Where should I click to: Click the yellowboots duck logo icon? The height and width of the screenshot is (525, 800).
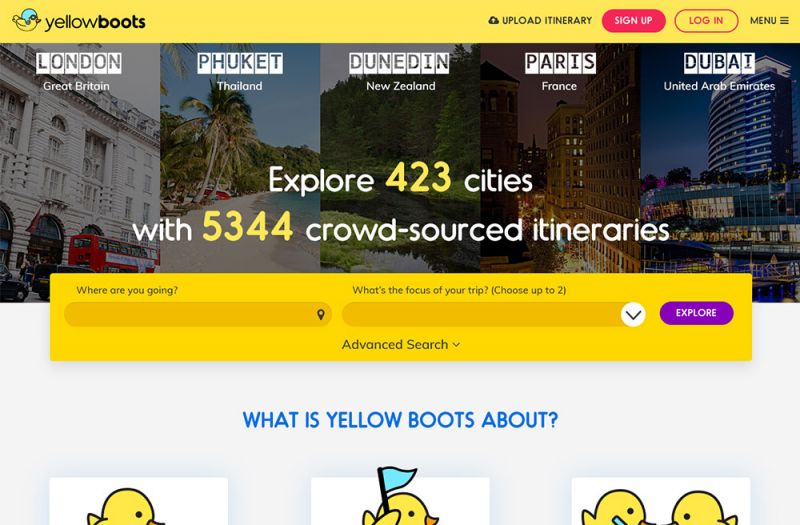[27, 20]
